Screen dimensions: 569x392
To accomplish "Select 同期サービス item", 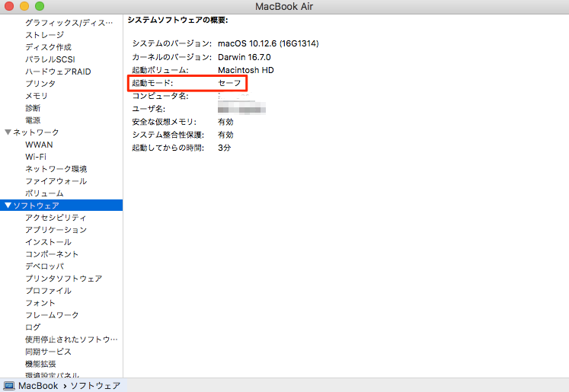I will click(48, 352).
